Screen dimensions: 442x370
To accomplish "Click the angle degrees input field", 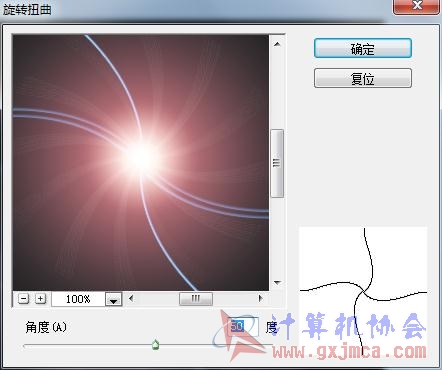I will 243,326.
